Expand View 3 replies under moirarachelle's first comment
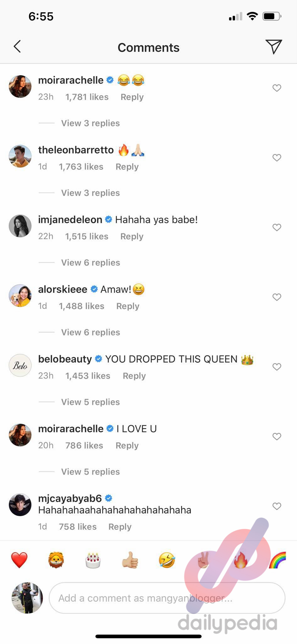The image size is (297, 644). (90, 123)
